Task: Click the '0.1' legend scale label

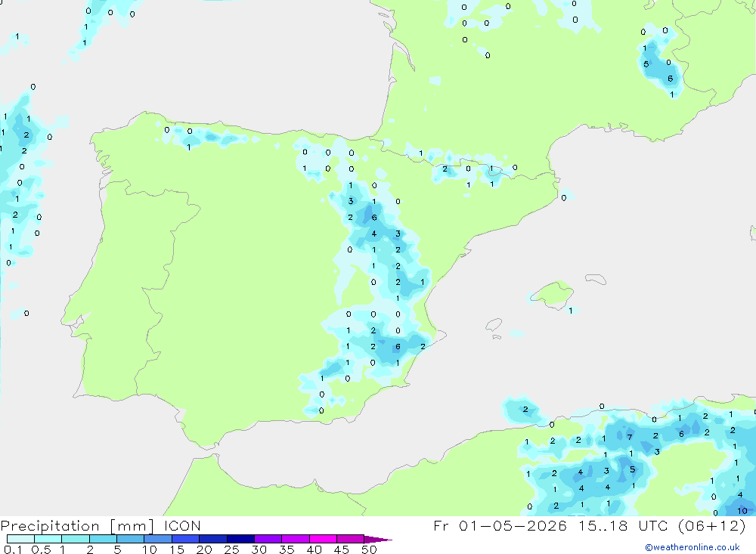Action: (x=13, y=549)
